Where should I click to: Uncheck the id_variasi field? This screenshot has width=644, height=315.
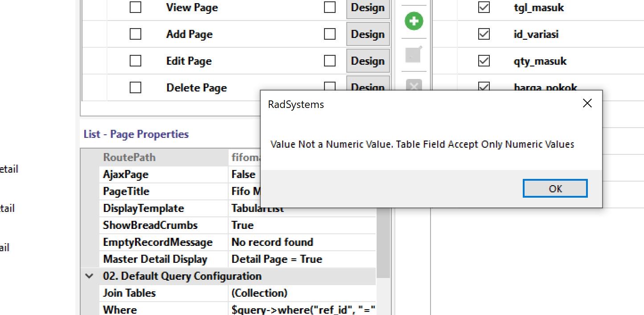tap(484, 34)
